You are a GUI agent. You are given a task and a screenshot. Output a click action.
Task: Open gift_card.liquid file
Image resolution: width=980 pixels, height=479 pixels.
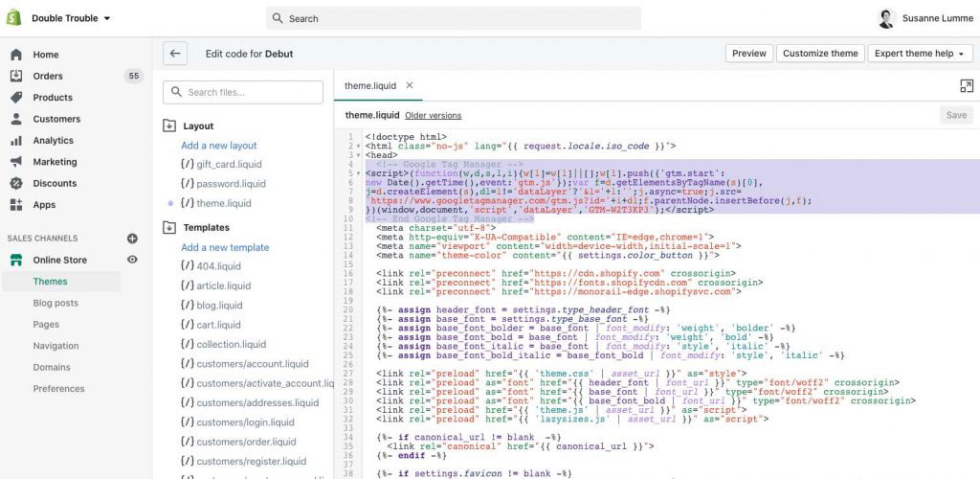(221, 165)
